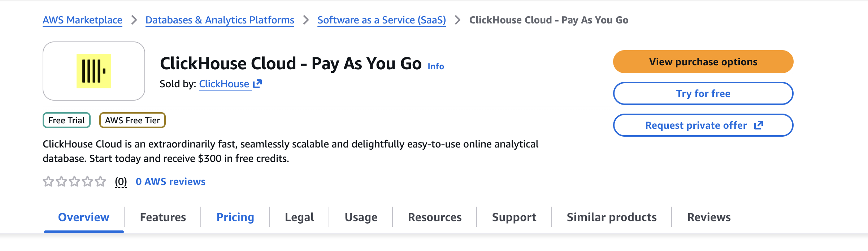This screenshot has height=251, width=868.
Task: Click the external link icon on Request private offer
Action: pyautogui.click(x=758, y=125)
